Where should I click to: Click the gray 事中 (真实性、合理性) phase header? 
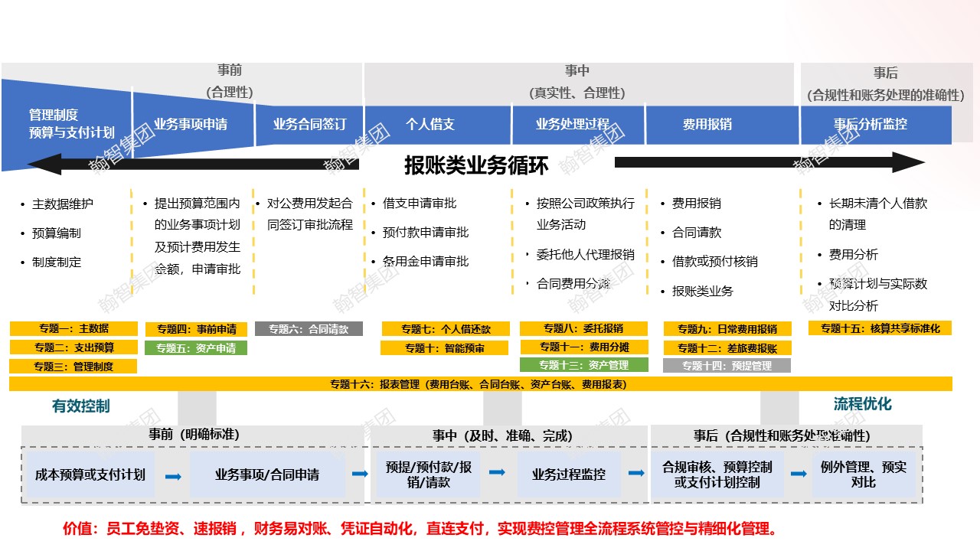pyautogui.click(x=577, y=82)
